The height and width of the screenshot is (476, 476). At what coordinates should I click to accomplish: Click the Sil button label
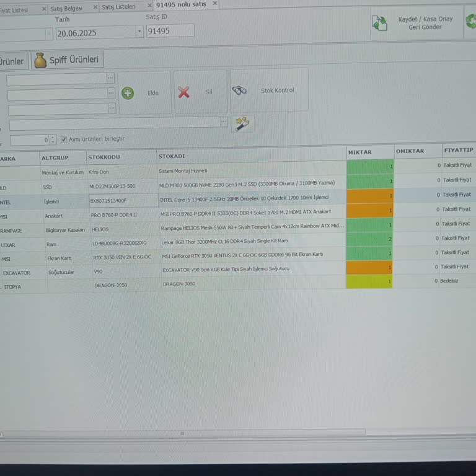click(209, 92)
